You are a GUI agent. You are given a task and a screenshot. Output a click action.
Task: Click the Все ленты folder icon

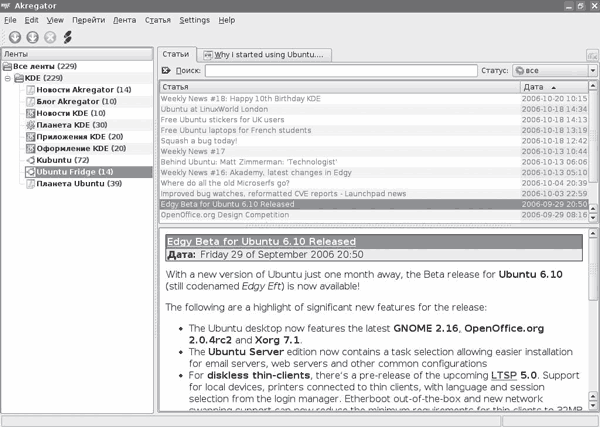(9, 66)
